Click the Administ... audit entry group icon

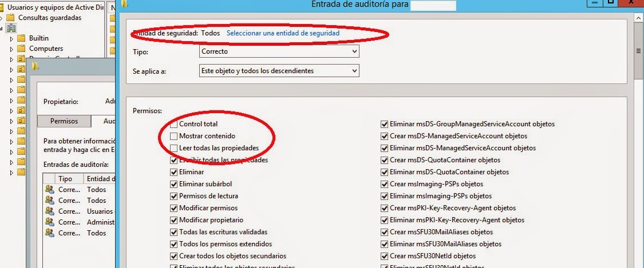point(49,222)
